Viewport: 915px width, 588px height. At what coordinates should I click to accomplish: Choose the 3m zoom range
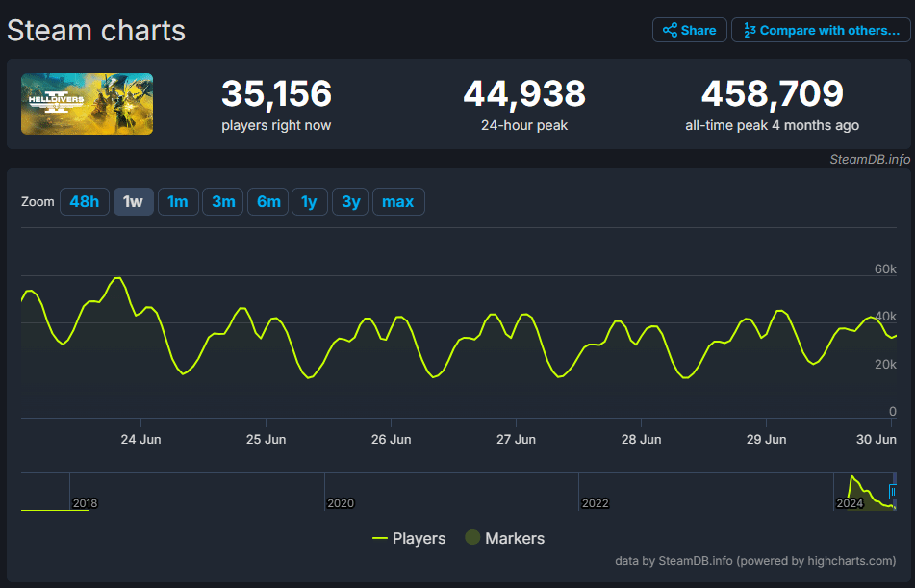click(223, 201)
